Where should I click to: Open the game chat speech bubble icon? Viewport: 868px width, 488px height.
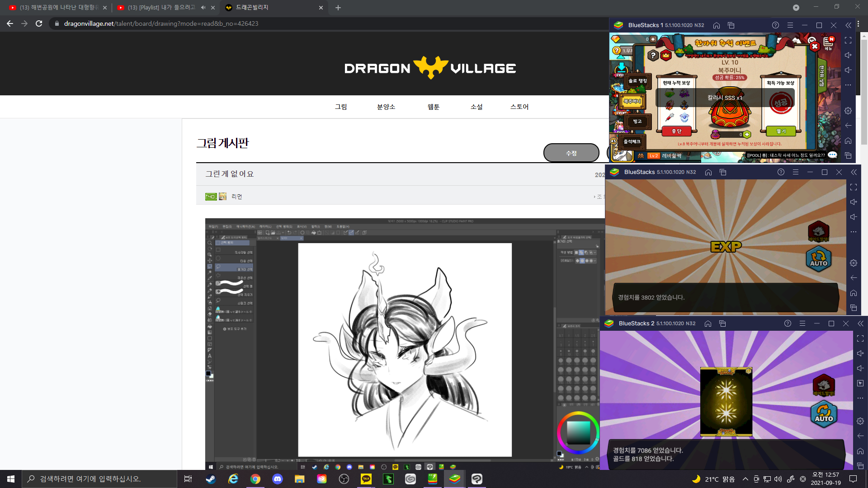[x=832, y=155]
